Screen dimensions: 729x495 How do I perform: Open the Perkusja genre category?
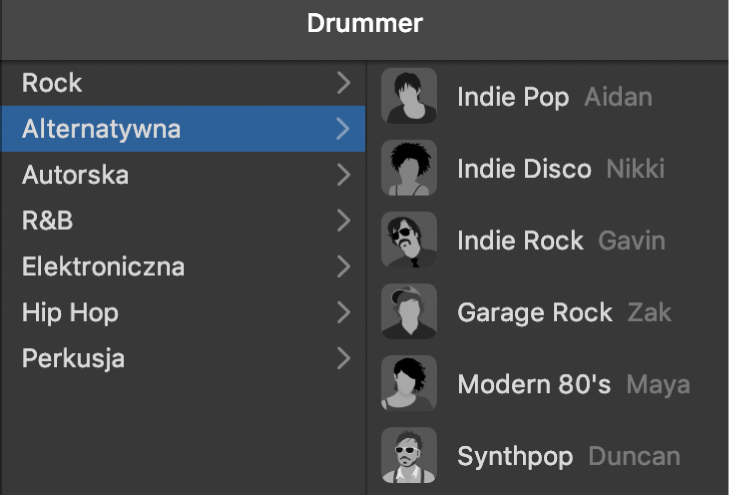pyautogui.click(x=183, y=358)
